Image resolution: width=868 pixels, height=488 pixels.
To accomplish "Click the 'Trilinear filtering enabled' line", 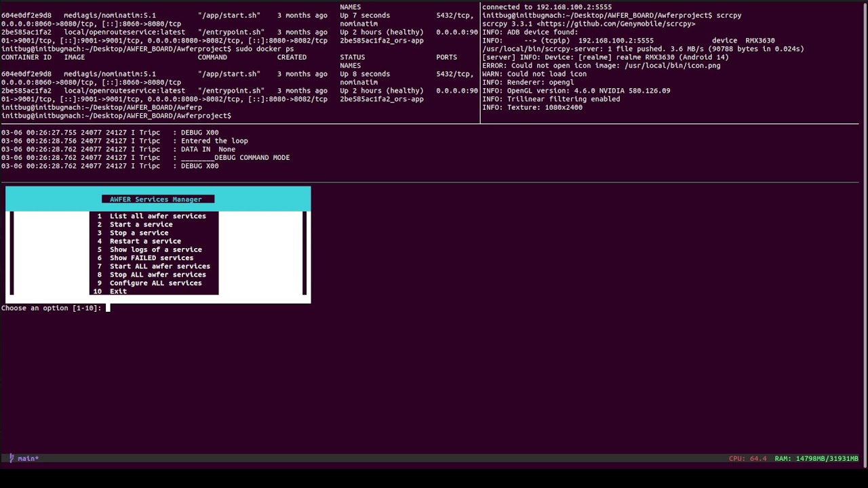I will tap(551, 99).
